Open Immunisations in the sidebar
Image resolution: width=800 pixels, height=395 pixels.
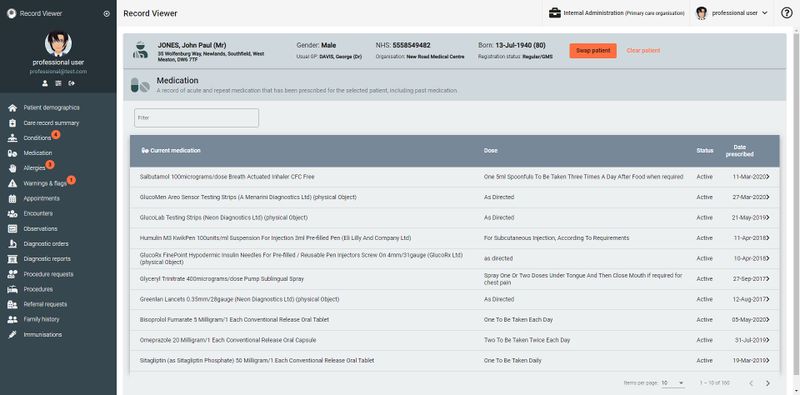coord(42,335)
